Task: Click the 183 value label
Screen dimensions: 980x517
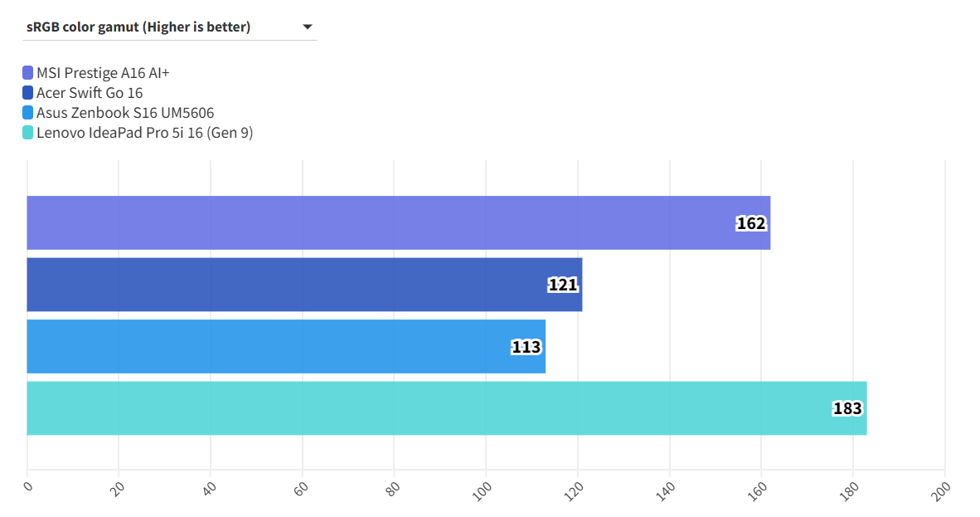Action: (x=847, y=409)
